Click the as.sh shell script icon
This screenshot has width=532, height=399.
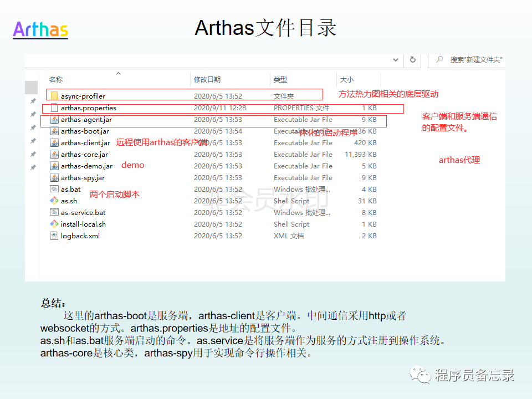(x=54, y=201)
